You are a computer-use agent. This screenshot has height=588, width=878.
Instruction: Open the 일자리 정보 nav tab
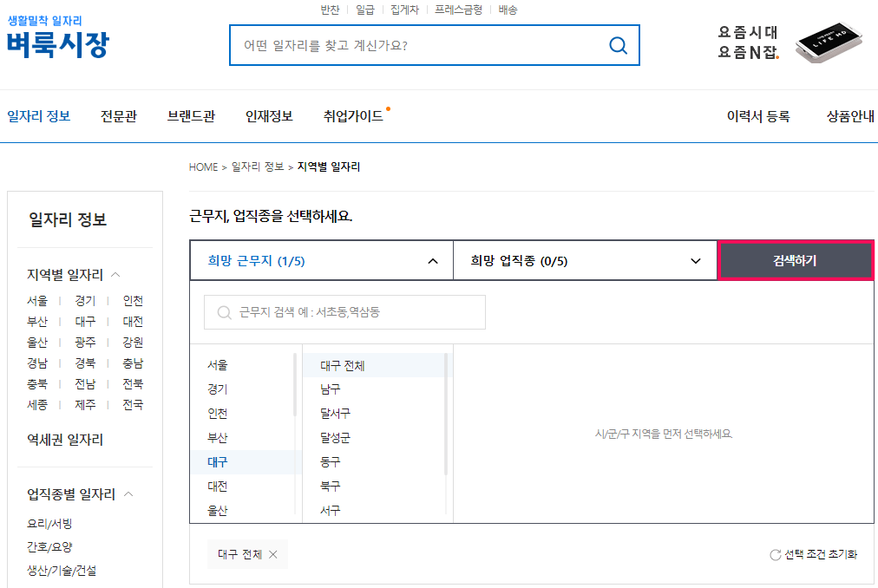pos(39,116)
